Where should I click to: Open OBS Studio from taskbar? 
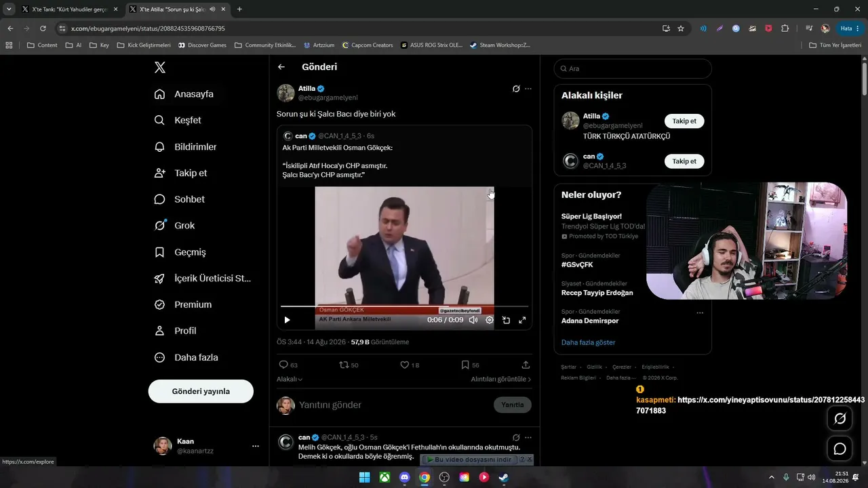pyautogui.click(x=444, y=477)
